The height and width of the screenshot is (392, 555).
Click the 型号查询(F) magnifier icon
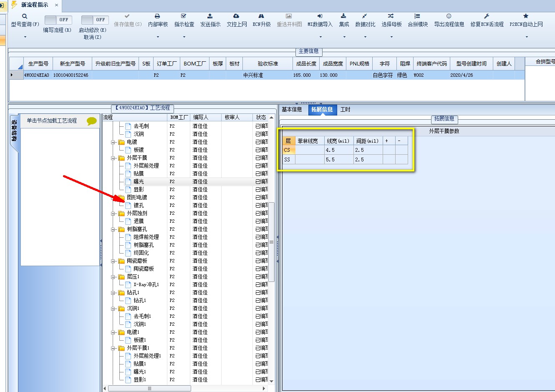[25, 16]
